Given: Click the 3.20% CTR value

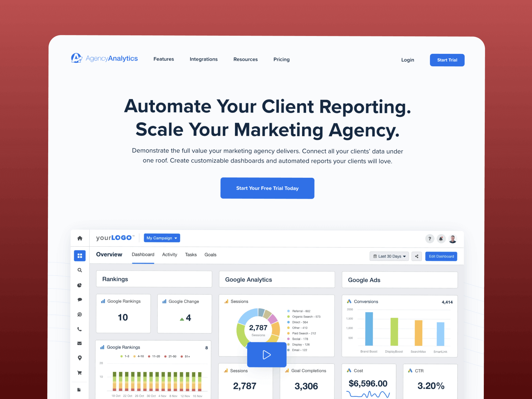Looking at the screenshot, I should click(431, 386).
